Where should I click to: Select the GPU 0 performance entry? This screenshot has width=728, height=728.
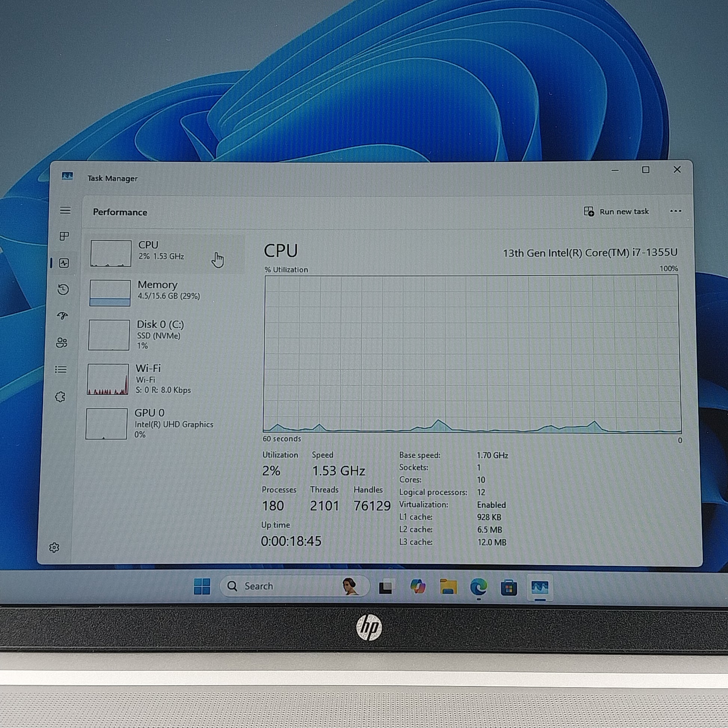click(x=160, y=423)
